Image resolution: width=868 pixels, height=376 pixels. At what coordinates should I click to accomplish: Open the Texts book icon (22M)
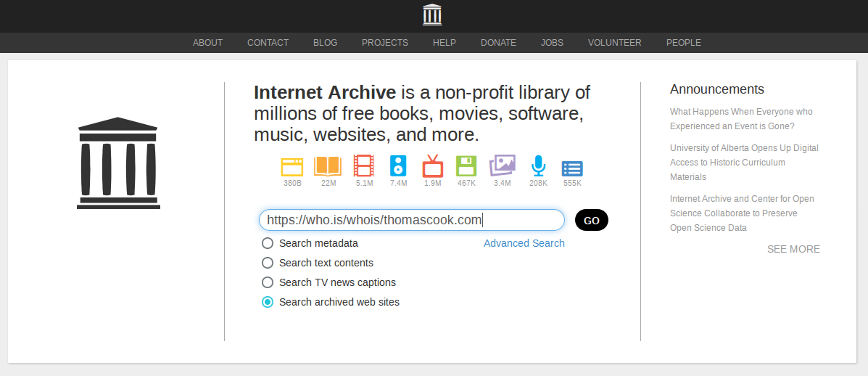(328, 166)
